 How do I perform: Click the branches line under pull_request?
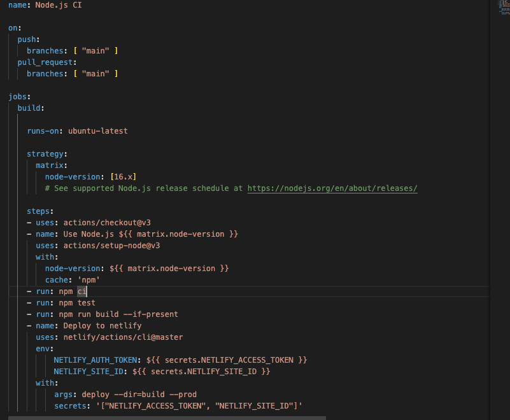coord(72,74)
